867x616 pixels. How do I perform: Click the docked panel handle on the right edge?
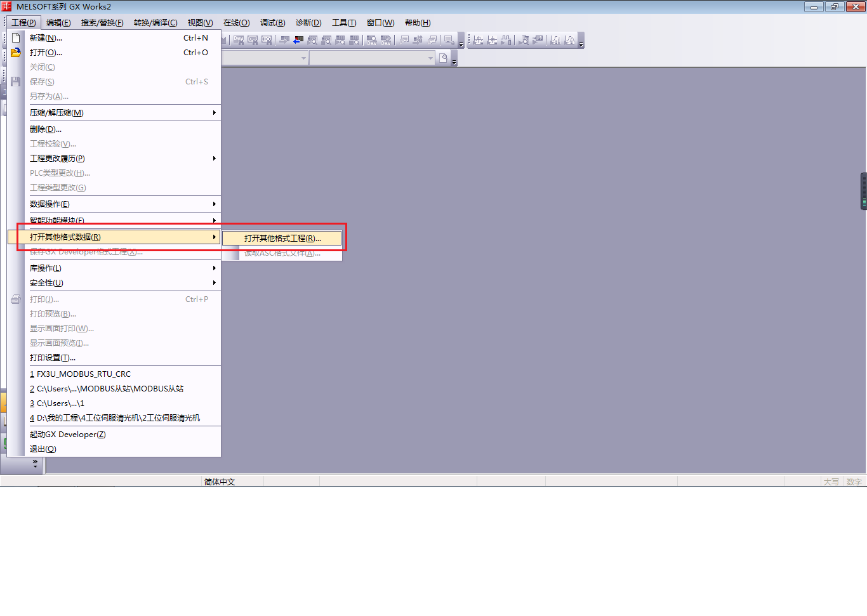coord(863,191)
